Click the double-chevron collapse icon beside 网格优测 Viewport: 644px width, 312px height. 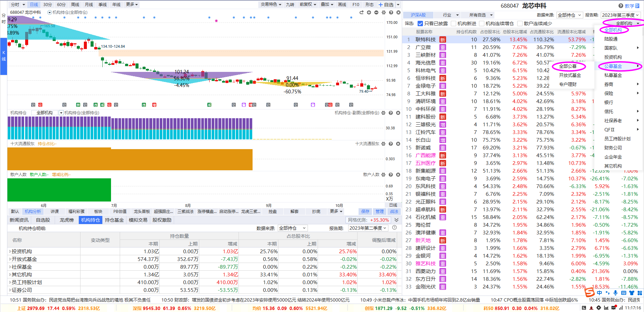coord(396,220)
